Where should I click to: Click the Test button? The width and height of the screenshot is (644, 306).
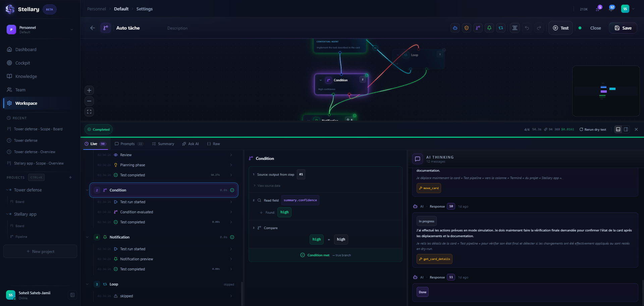point(561,28)
